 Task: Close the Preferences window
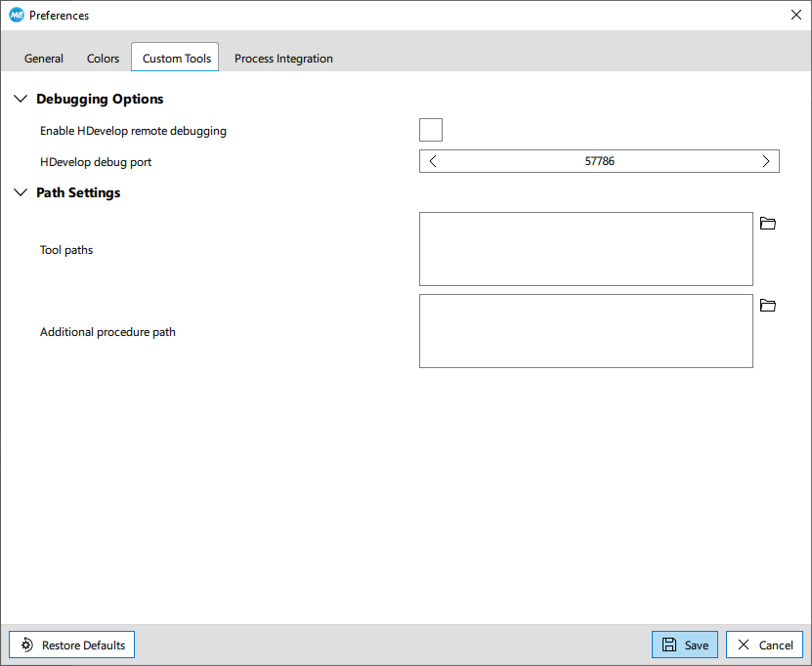point(795,15)
